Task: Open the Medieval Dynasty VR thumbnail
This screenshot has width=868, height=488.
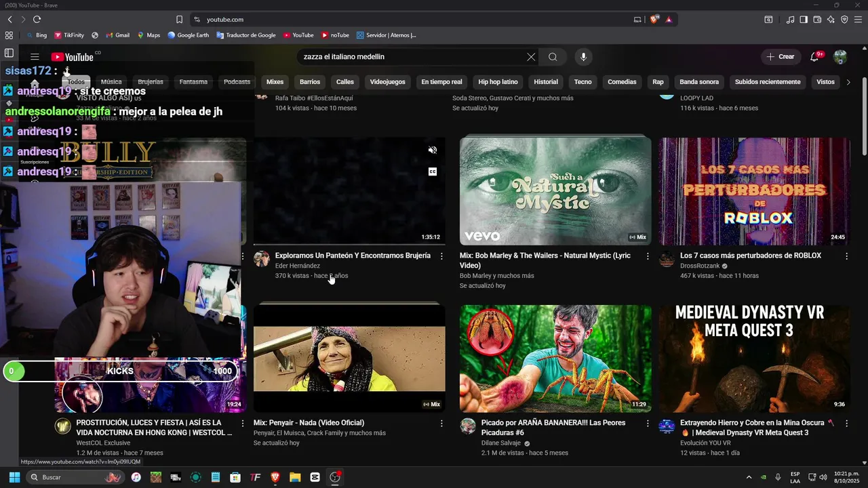Action: click(754, 358)
